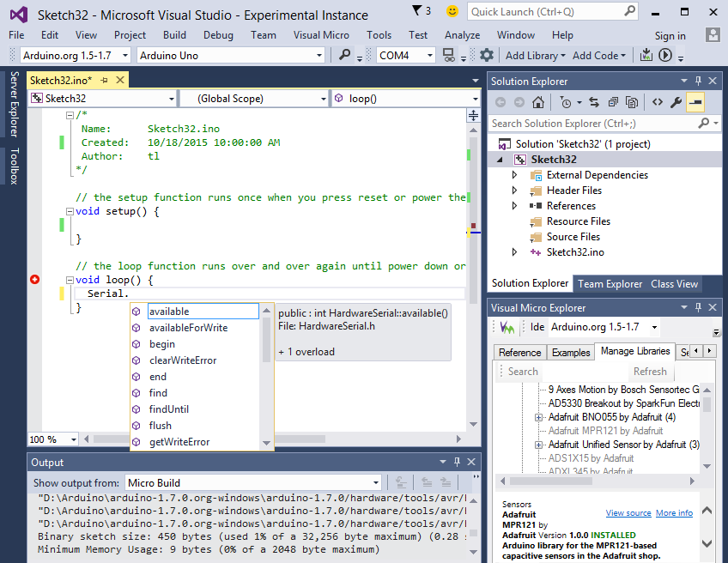Click the Visual Micro logo icon in the Explorer
728x563 pixels.
pos(507,327)
